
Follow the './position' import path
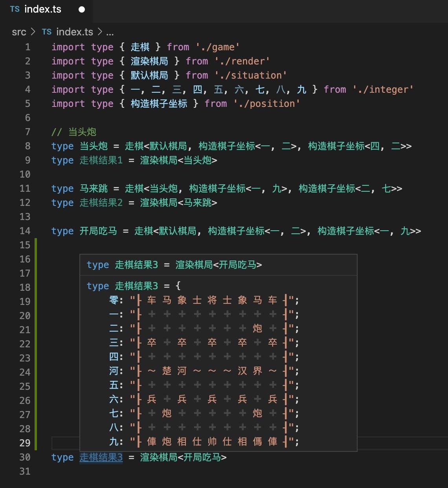(266, 104)
